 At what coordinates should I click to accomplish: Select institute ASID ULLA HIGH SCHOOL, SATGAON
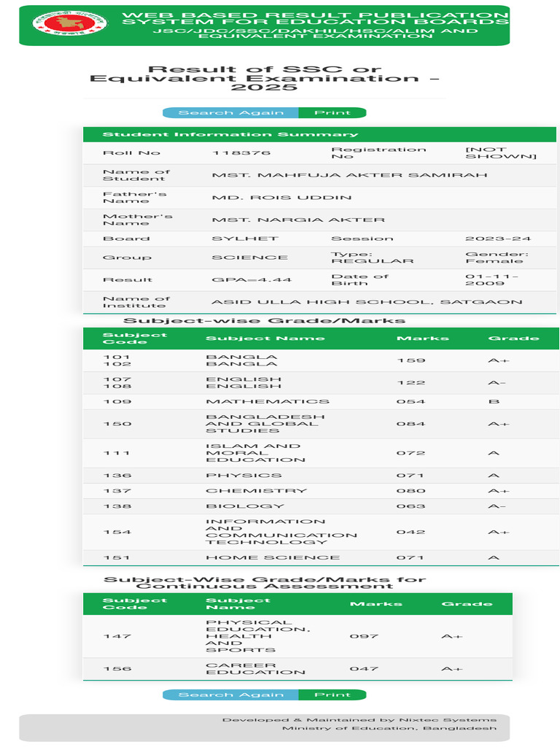(367, 303)
